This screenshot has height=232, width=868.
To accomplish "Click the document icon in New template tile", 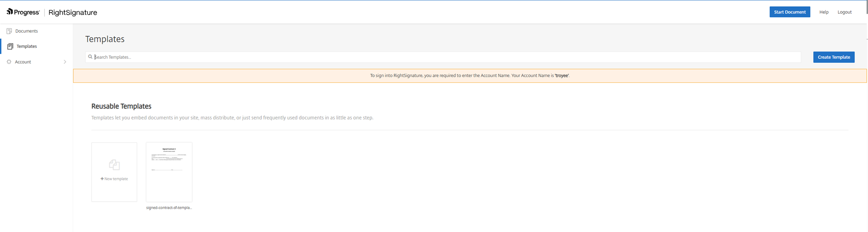I will click(114, 165).
